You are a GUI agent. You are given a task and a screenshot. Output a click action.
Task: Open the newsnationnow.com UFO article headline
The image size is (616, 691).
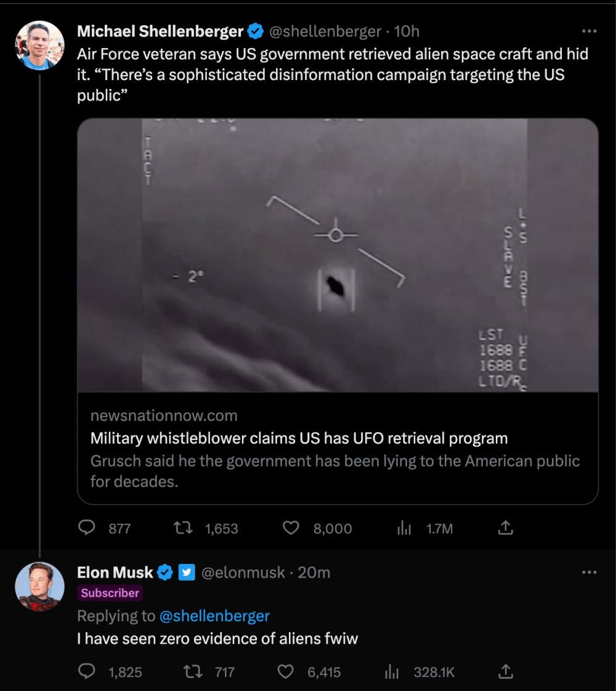click(x=299, y=438)
